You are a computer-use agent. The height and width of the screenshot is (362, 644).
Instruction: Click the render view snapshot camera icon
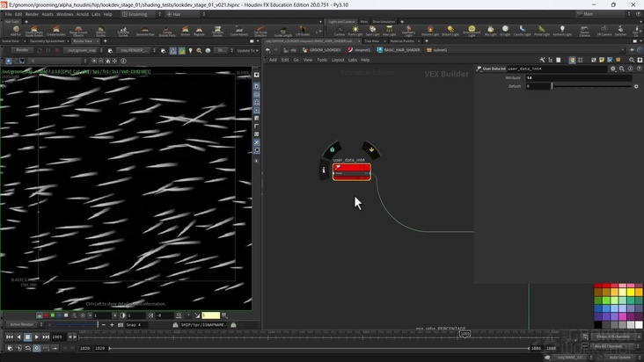pyautogui.click(x=121, y=325)
